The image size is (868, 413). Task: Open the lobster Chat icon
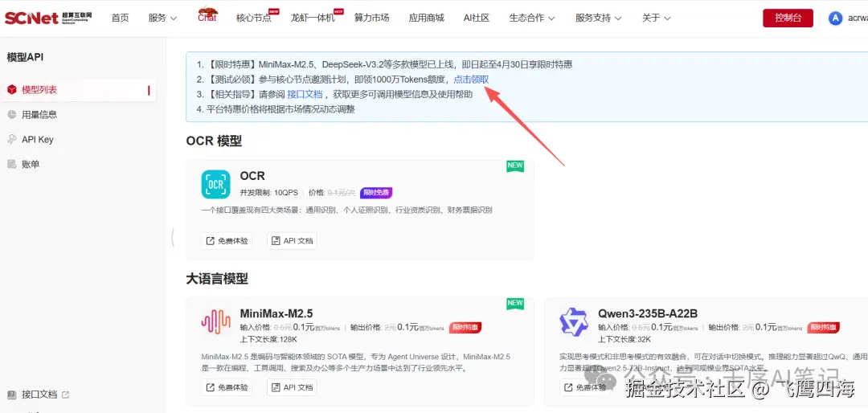coord(207,15)
